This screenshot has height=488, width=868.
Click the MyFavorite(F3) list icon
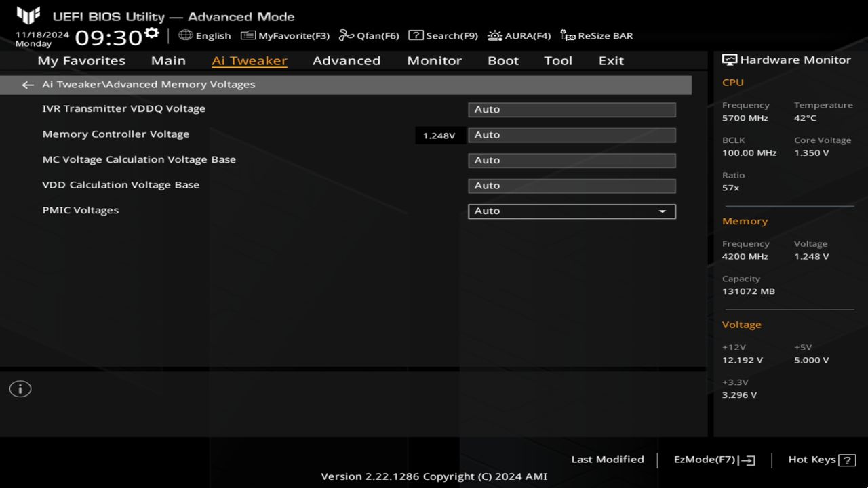pos(248,35)
